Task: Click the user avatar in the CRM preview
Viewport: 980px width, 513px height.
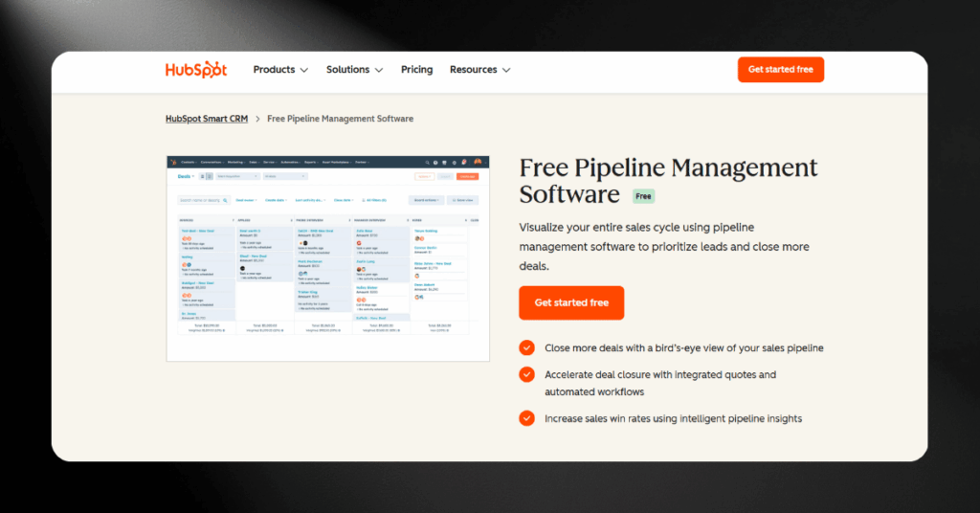Action: point(478,162)
